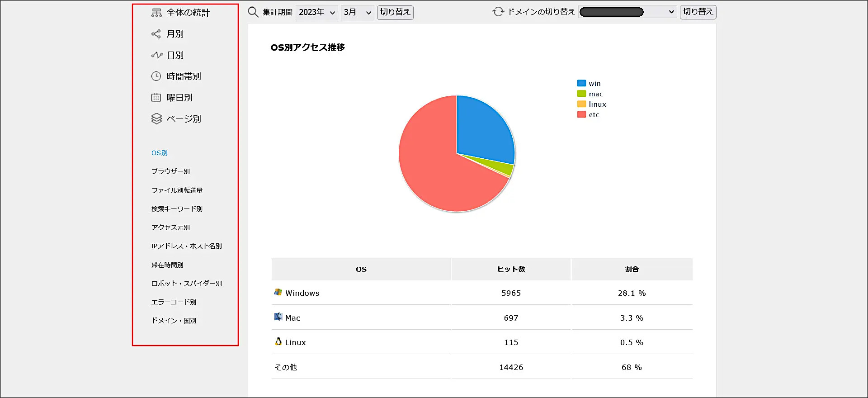Open the エラーコード別 report link

pyautogui.click(x=174, y=302)
